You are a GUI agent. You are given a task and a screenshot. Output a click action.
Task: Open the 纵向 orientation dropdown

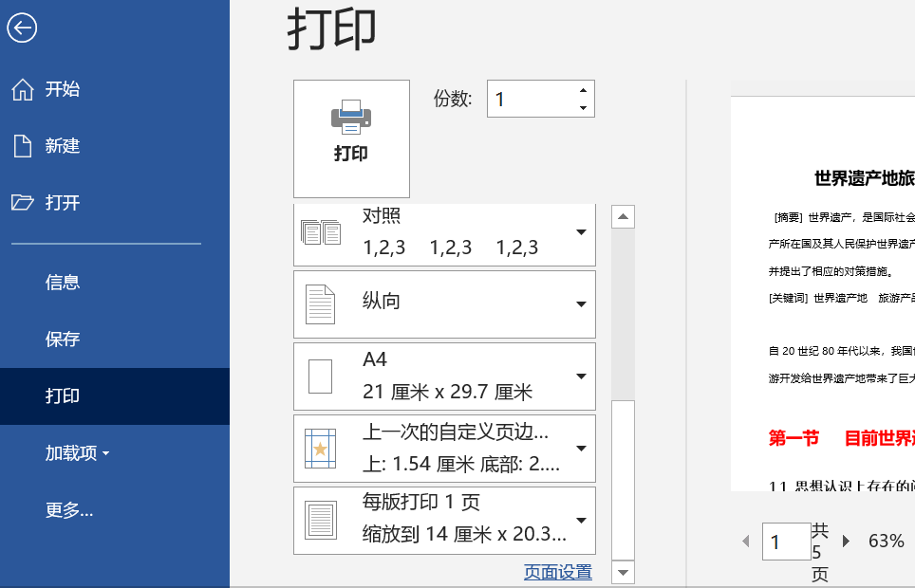[x=581, y=303]
